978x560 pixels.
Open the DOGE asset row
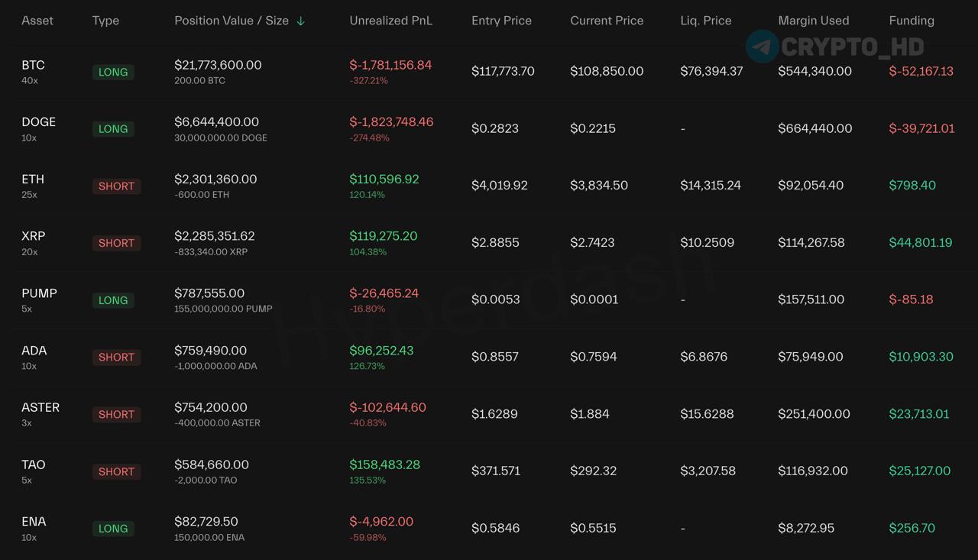point(38,122)
